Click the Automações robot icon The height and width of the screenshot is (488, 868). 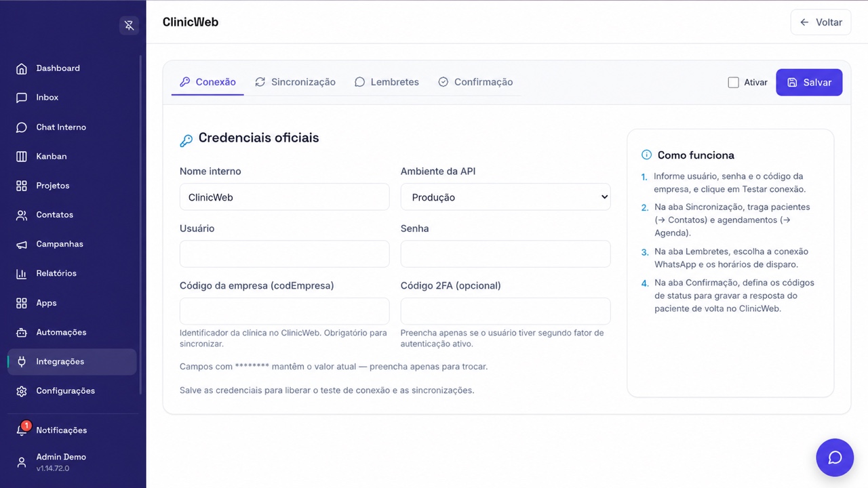[x=22, y=332]
